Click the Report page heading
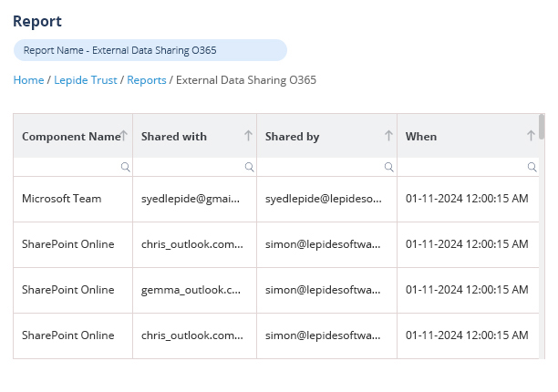 point(37,21)
